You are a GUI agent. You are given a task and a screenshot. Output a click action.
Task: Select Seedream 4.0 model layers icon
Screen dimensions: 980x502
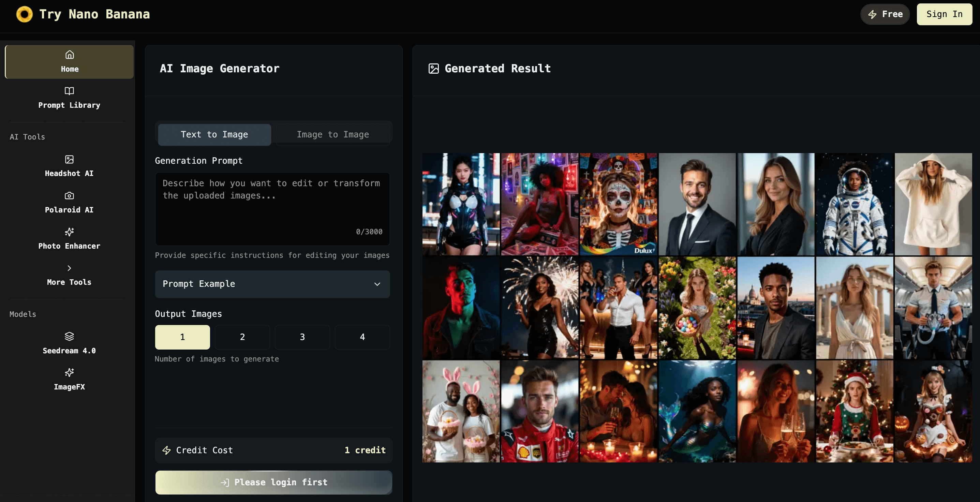click(69, 337)
